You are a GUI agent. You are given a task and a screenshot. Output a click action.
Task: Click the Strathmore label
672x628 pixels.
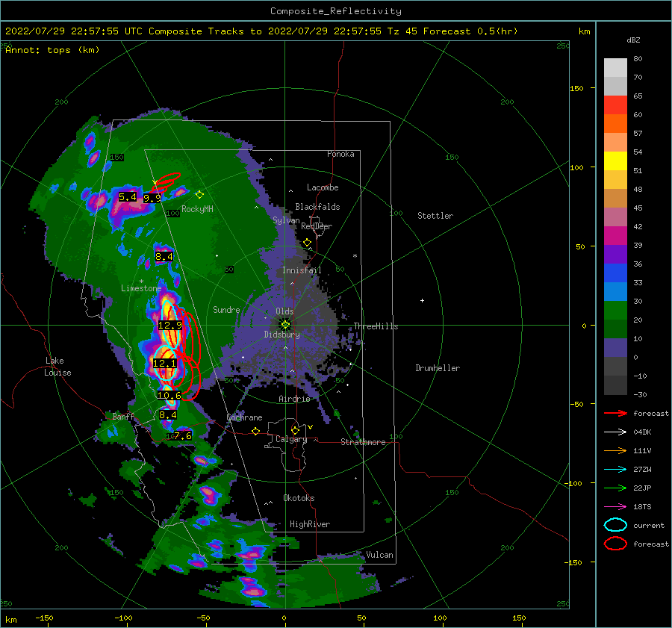[x=363, y=442]
